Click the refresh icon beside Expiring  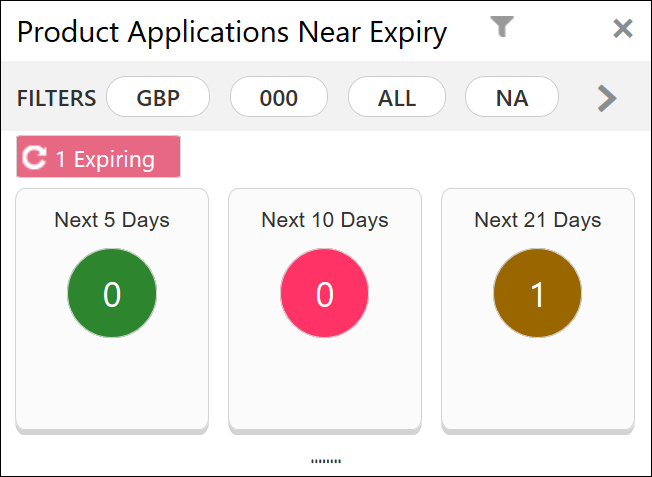coord(34,158)
